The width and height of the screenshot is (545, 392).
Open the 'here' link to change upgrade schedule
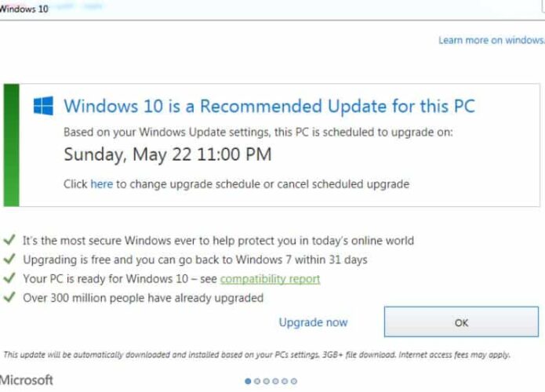pos(101,183)
